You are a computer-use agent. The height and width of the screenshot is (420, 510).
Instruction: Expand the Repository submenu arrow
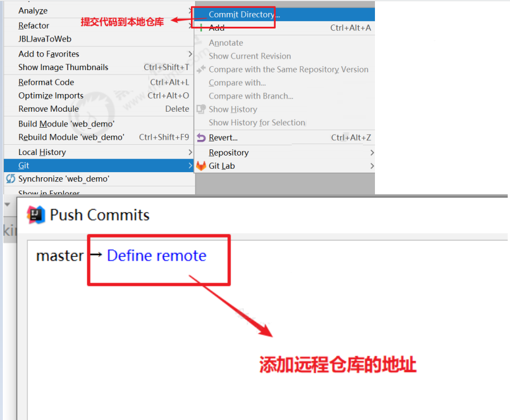(x=372, y=153)
